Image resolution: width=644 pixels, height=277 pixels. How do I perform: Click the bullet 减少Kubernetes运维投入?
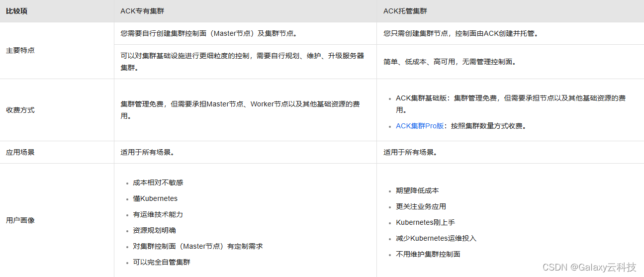coord(436,239)
